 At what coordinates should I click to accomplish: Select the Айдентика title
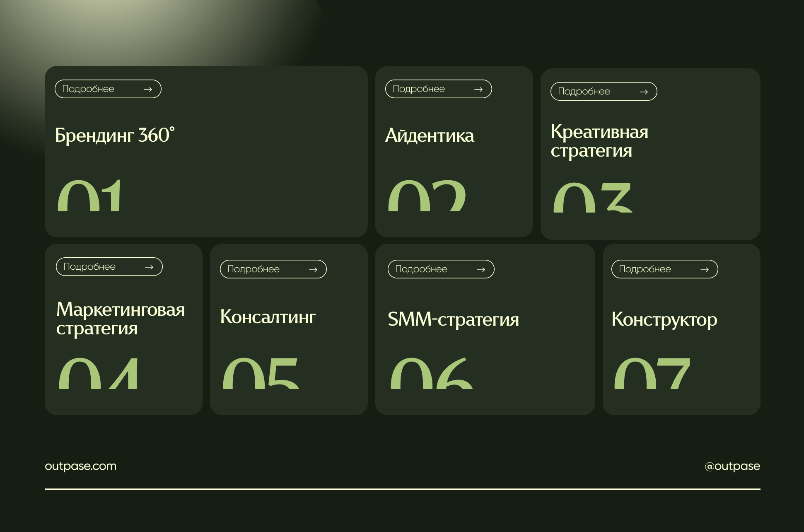[x=430, y=136]
